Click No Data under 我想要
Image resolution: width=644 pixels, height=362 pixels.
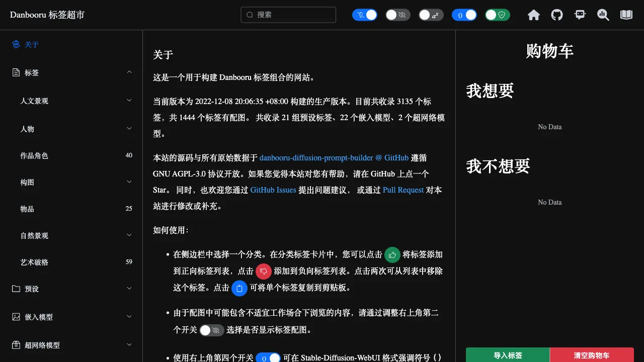click(549, 127)
